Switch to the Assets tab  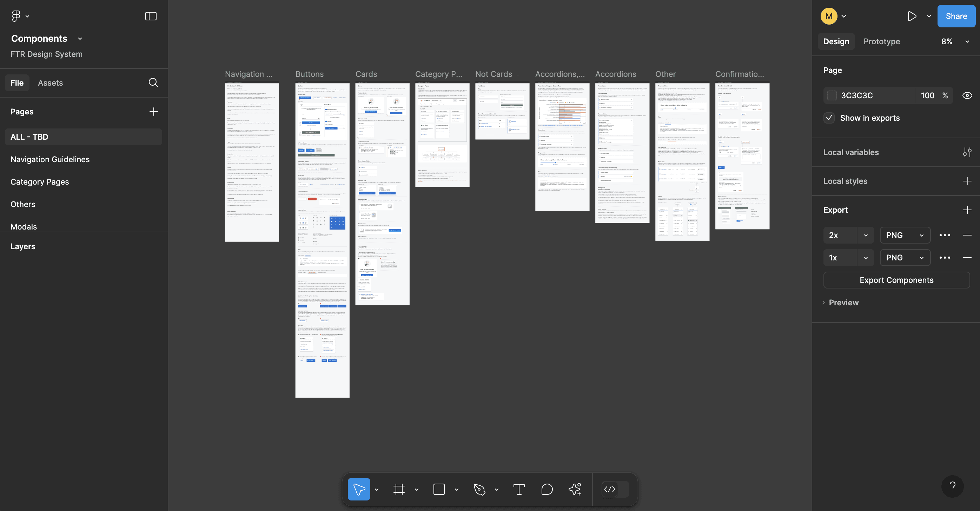[x=50, y=82]
